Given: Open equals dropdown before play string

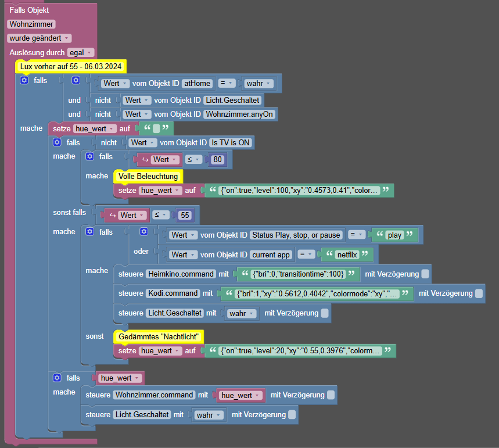Looking at the screenshot, I should point(356,235).
